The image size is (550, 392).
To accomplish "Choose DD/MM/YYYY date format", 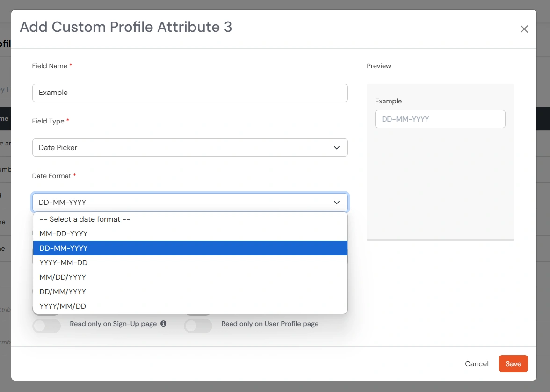I will pyautogui.click(x=63, y=291).
